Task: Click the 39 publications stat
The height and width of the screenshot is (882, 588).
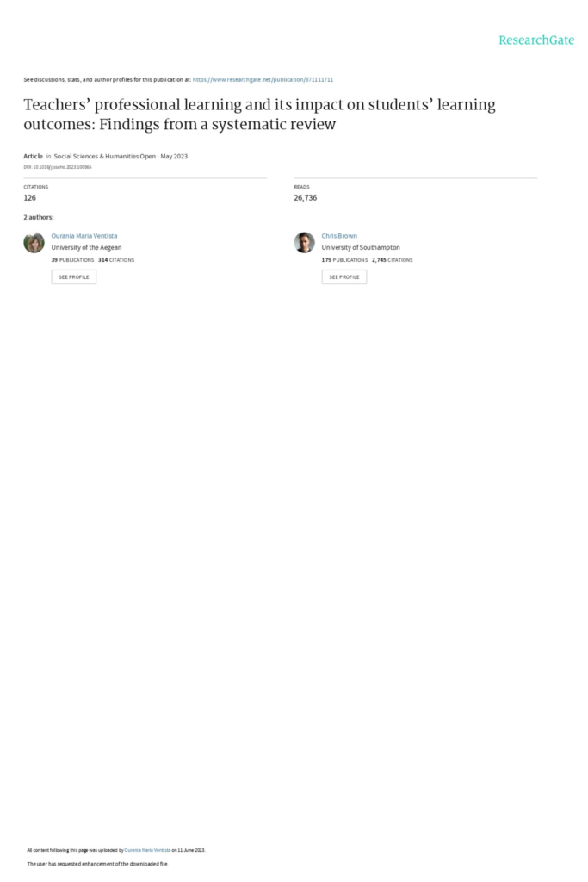Action: 72,260
